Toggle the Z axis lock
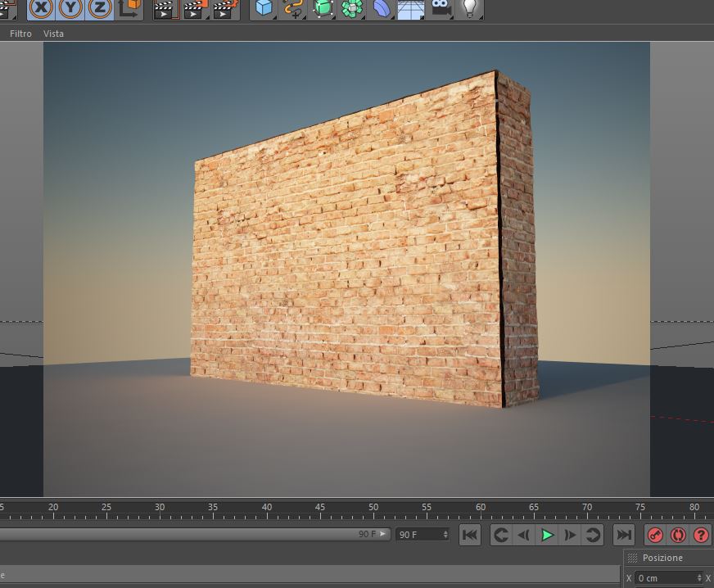This screenshot has height=588, width=714. coord(99,8)
